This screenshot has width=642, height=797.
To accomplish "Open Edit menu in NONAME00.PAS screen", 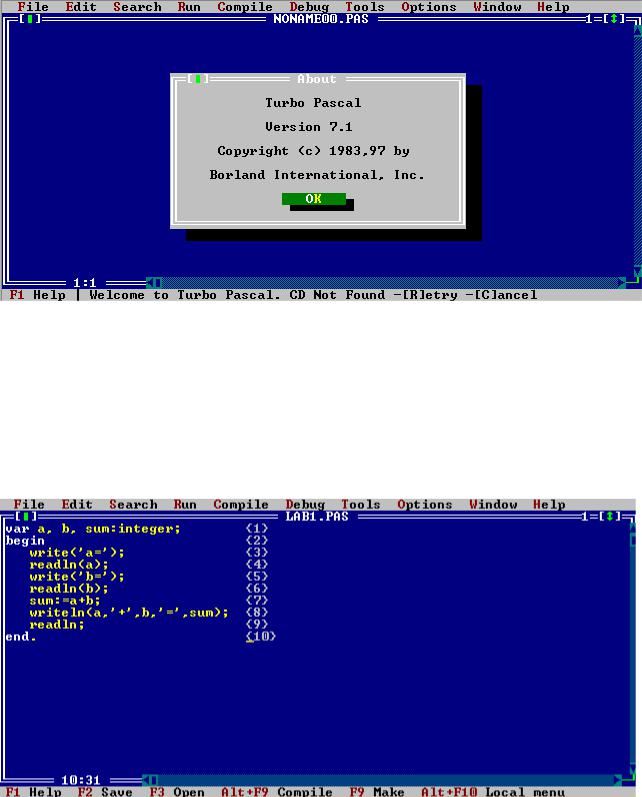I will pos(81,7).
